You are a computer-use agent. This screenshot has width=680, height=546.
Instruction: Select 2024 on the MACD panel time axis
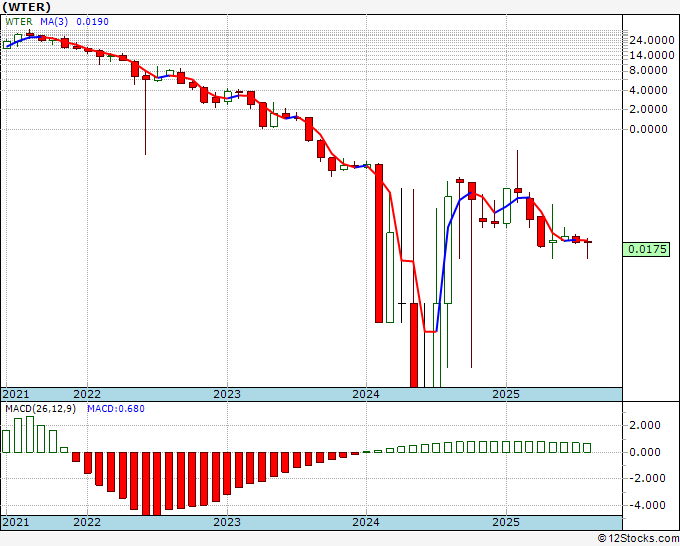click(x=366, y=522)
